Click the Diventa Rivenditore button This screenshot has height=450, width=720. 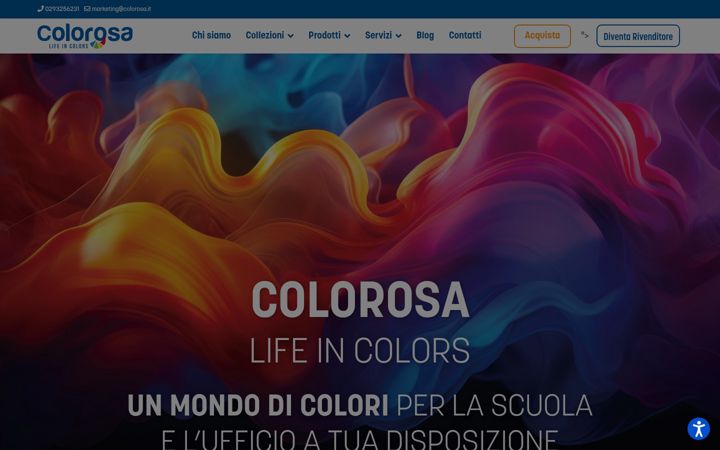click(638, 36)
